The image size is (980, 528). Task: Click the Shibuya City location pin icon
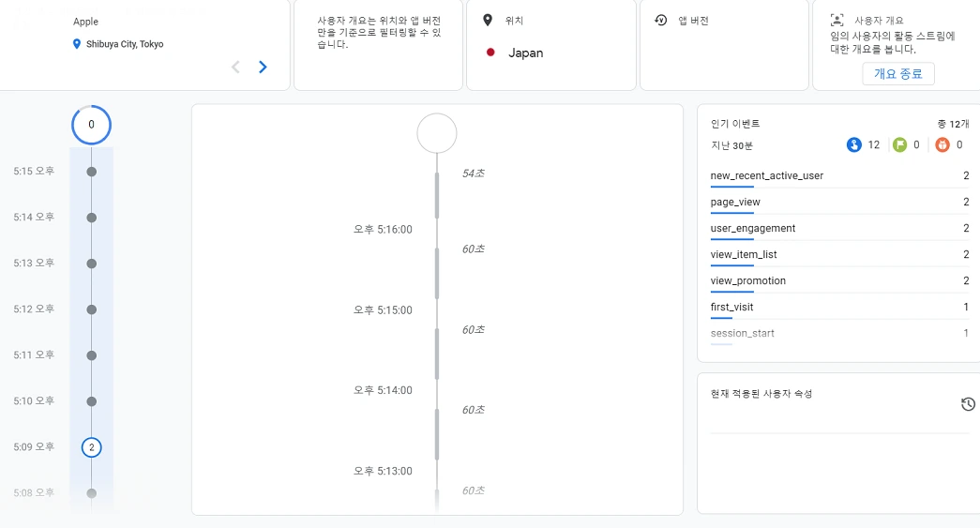[x=76, y=44]
